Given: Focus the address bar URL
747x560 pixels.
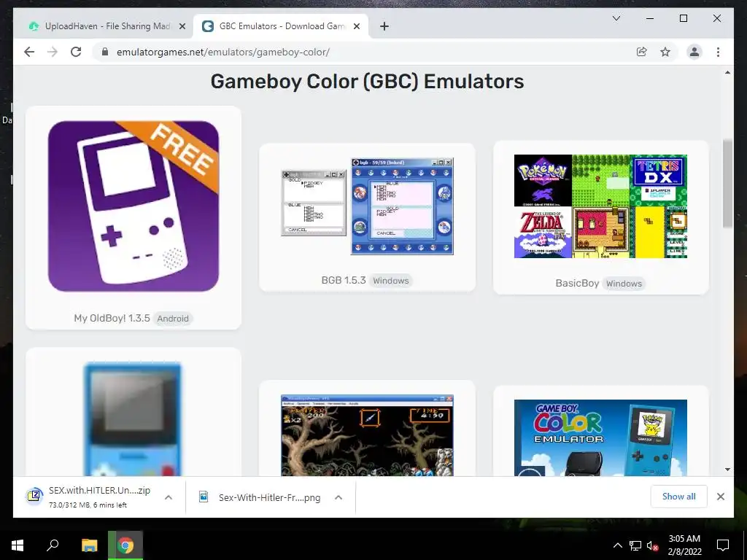Looking at the screenshot, I should tap(223, 52).
